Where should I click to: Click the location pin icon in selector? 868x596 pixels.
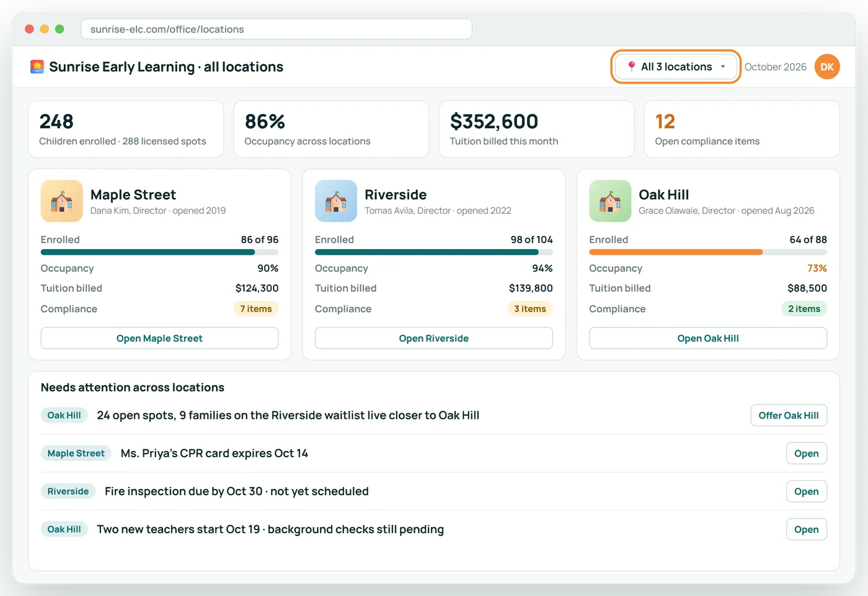pos(631,66)
